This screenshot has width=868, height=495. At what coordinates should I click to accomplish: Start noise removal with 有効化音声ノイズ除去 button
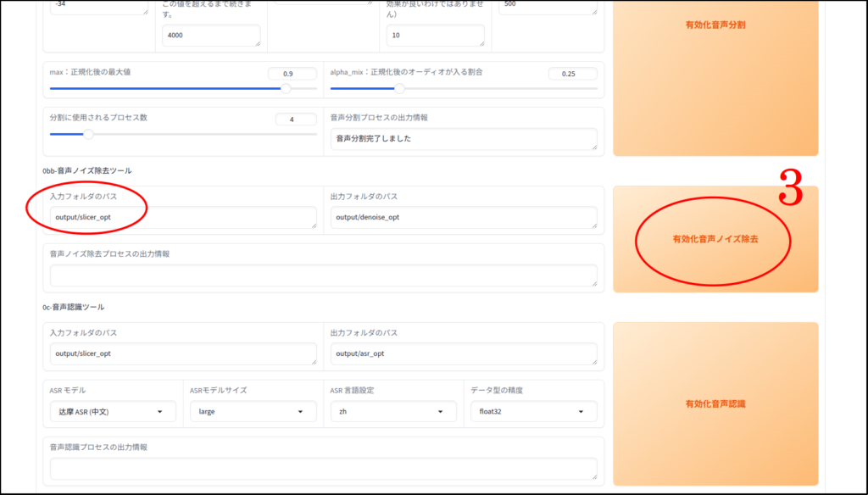715,240
